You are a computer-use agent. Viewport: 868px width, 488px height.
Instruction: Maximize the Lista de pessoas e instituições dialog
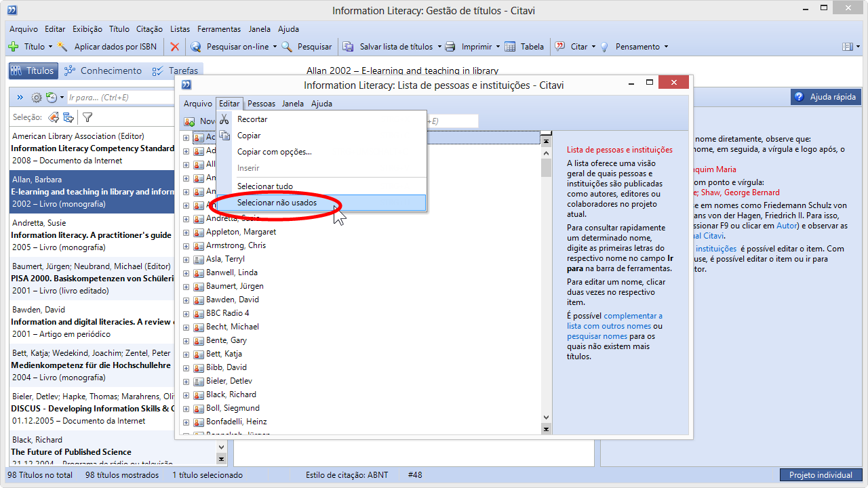pyautogui.click(x=650, y=83)
